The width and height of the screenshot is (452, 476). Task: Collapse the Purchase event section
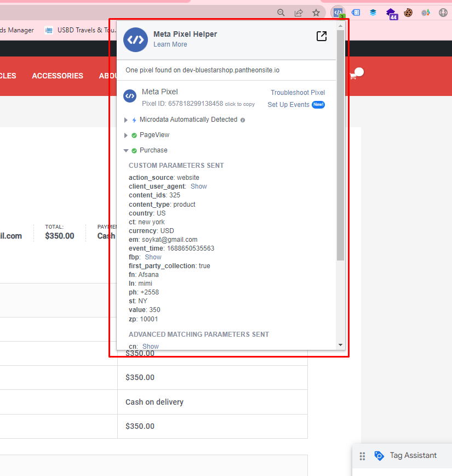[x=126, y=150]
